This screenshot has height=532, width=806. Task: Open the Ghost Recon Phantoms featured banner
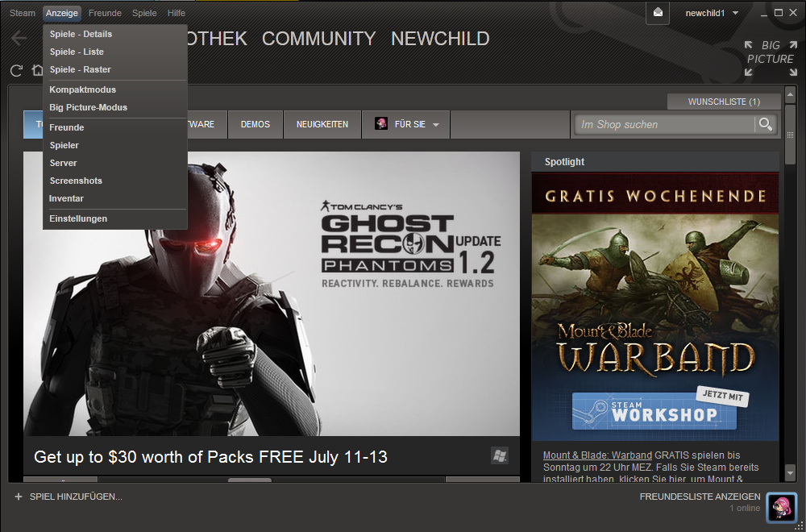pyautogui.click(x=272, y=293)
